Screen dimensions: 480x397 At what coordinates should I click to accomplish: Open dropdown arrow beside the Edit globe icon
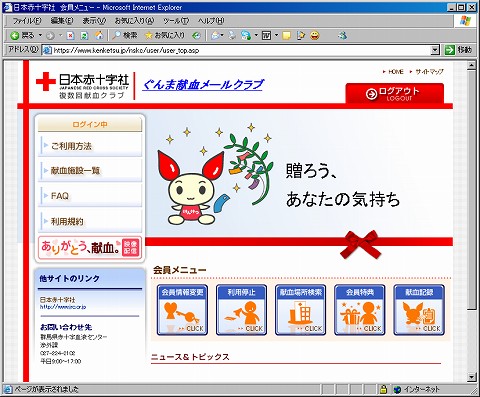[256, 35]
